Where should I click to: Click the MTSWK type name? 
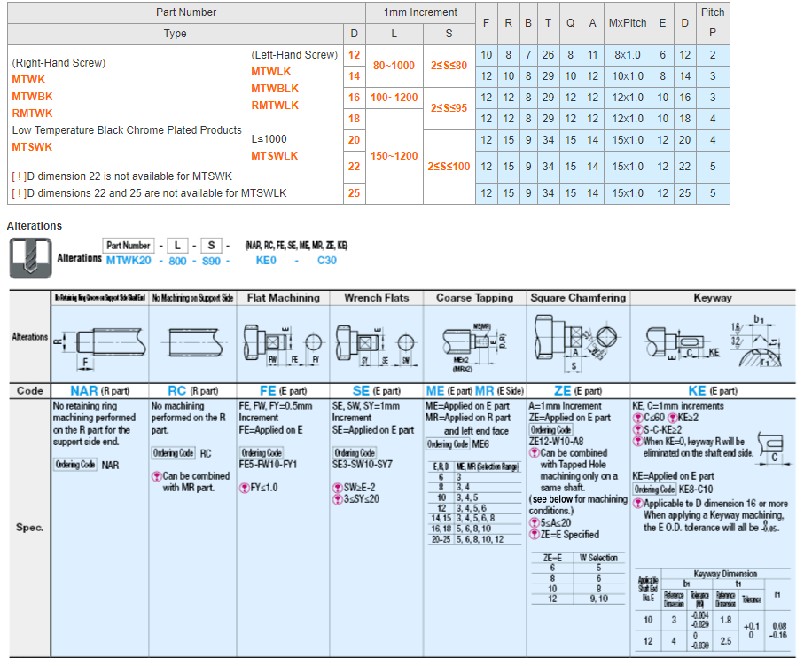point(32,147)
